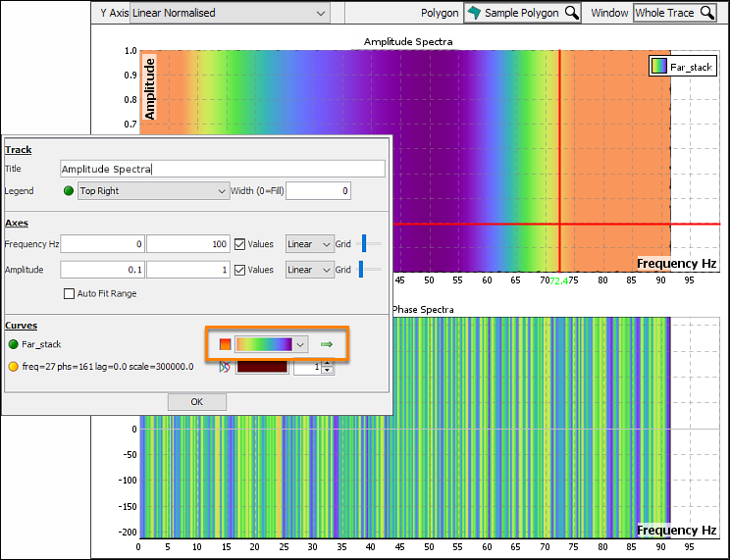Expand the rainbow colorbar dropdown
Screen dimensions: 730x560
pos(300,344)
